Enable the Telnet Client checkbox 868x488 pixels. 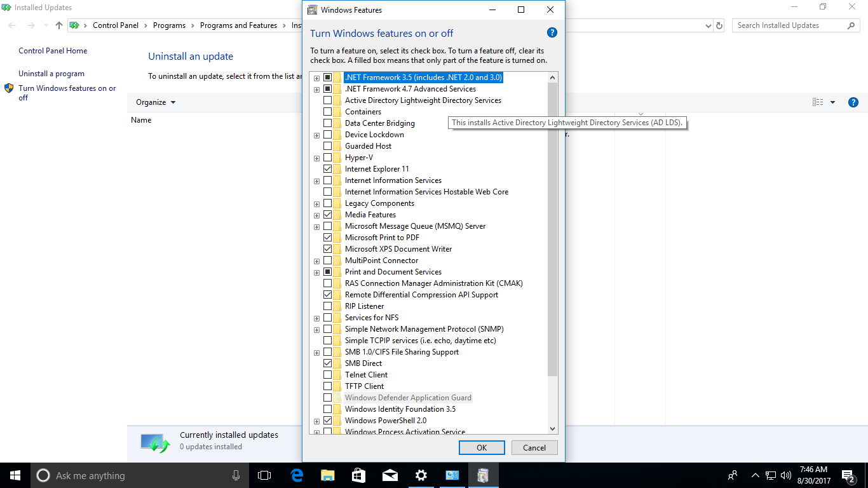coord(327,375)
